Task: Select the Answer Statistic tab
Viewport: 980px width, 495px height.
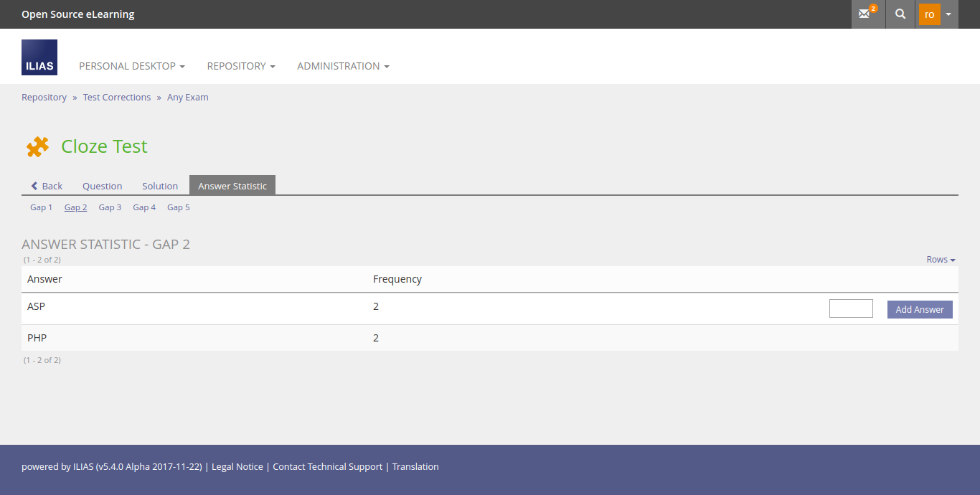Action: tap(232, 186)
